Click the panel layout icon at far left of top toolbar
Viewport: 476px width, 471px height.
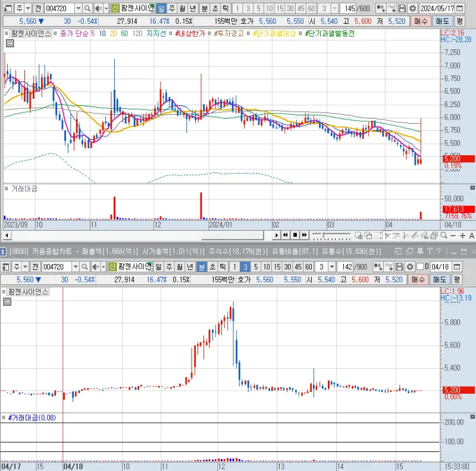click(x=8, y=8)
